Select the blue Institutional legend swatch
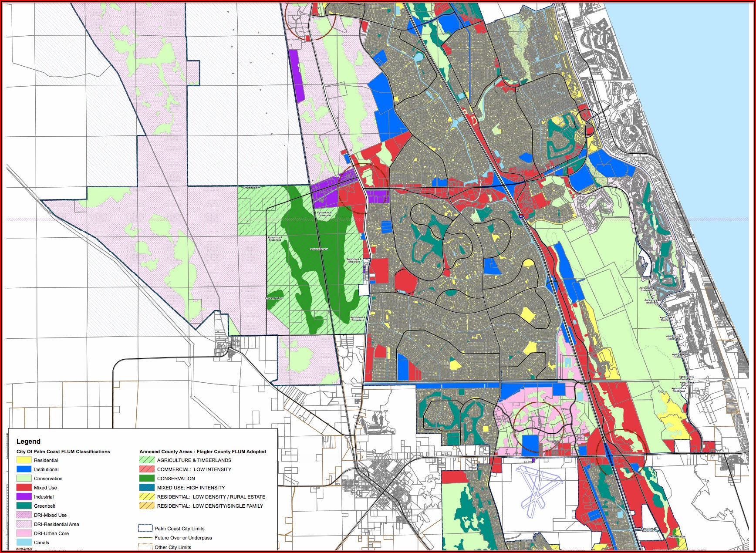 click(24, 469)
